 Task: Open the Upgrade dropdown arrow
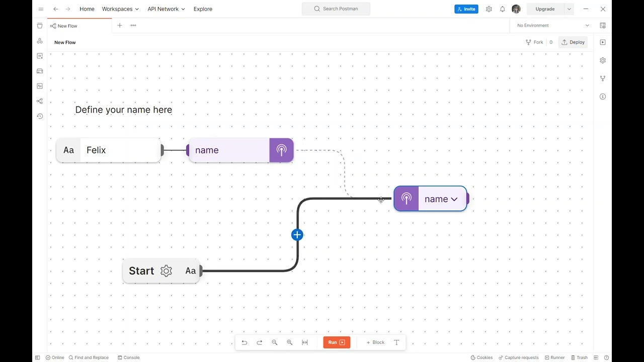pos(569,9)
